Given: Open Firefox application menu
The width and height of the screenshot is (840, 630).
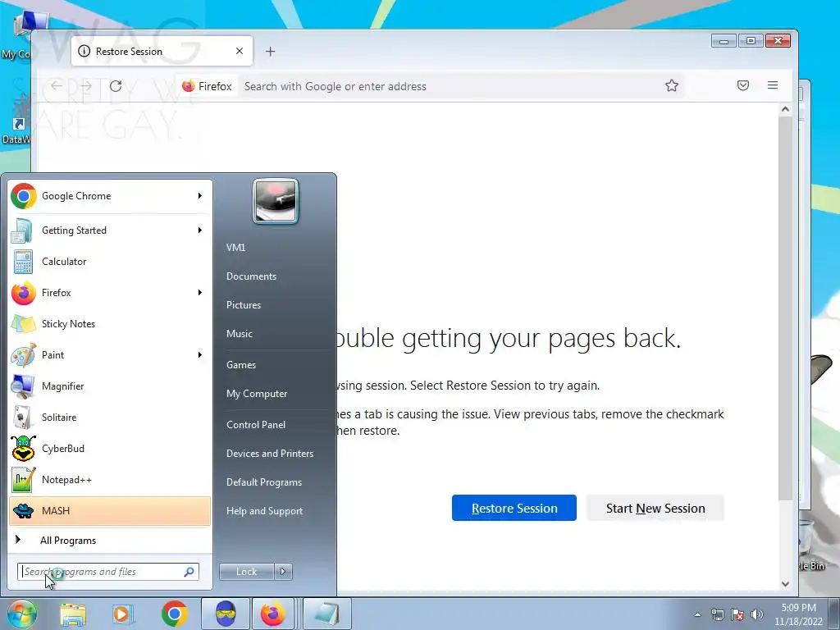Looking at the screenshot, I should point(773,85).
